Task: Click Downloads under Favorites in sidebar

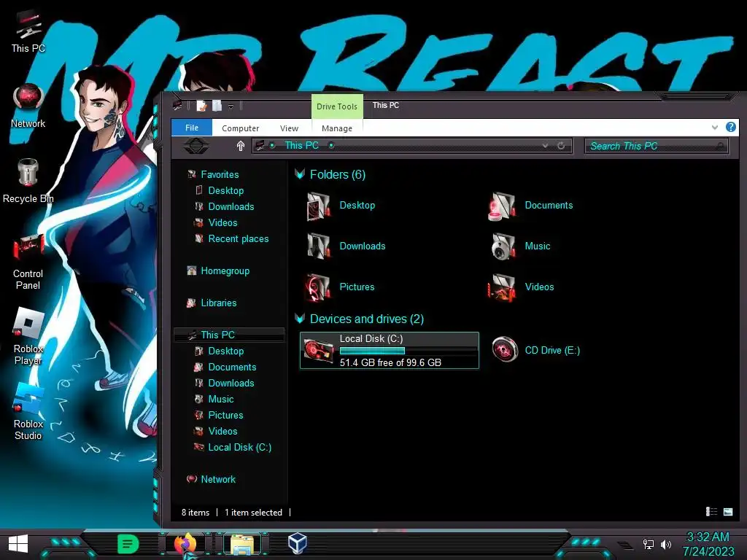Action: [x=231, y=206]
